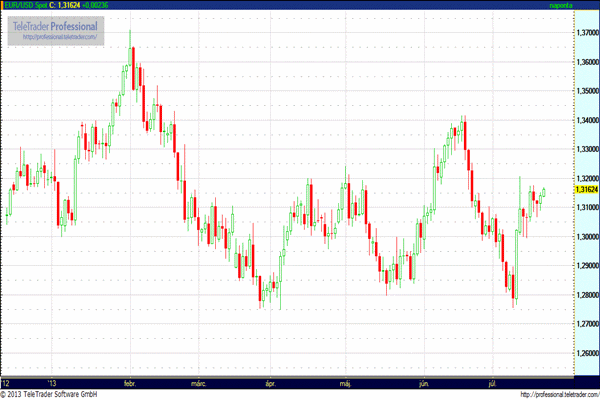Select the 'febr.' month on time axis

tap(130, 382)
